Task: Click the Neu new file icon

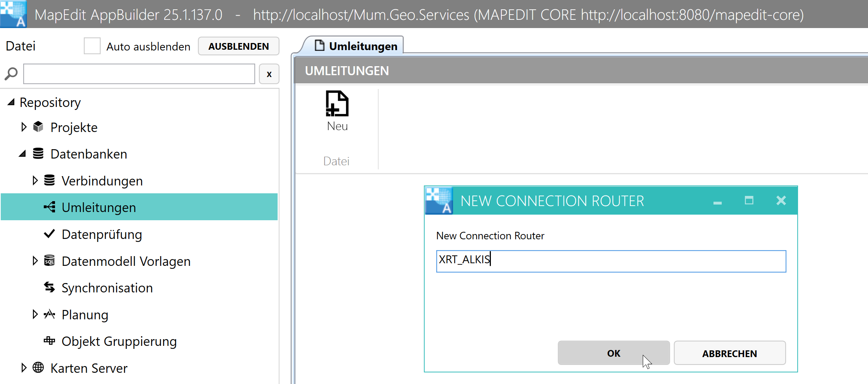Action: (337, 104)
